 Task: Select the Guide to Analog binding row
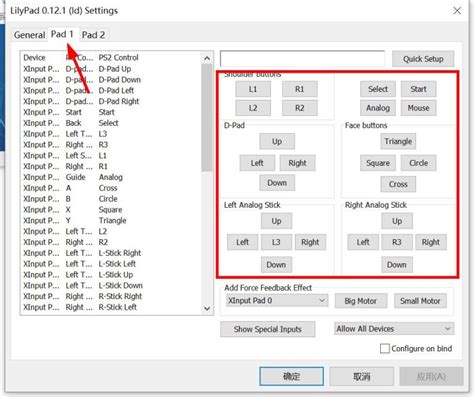[111, 177]
